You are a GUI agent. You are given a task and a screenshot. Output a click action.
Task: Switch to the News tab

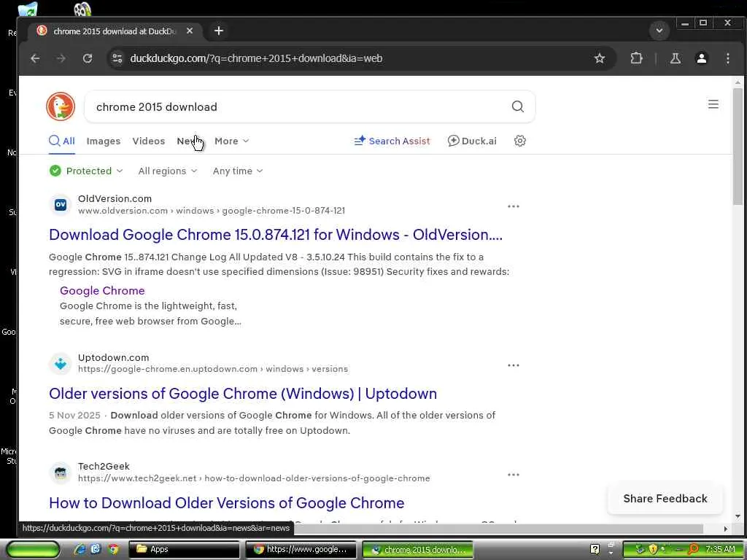pyautogui.click(x=188, y=141)
